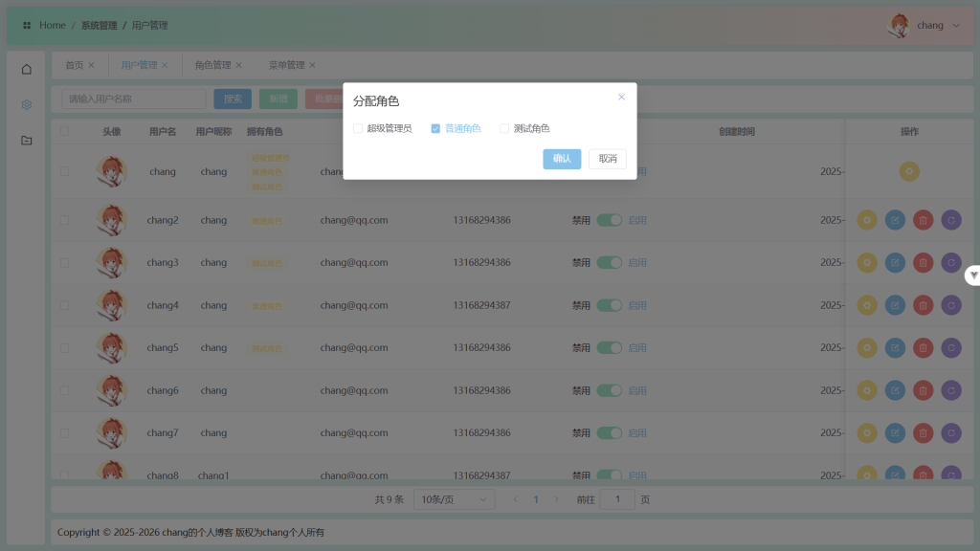Expand the chang user account menu

point(928,26)
